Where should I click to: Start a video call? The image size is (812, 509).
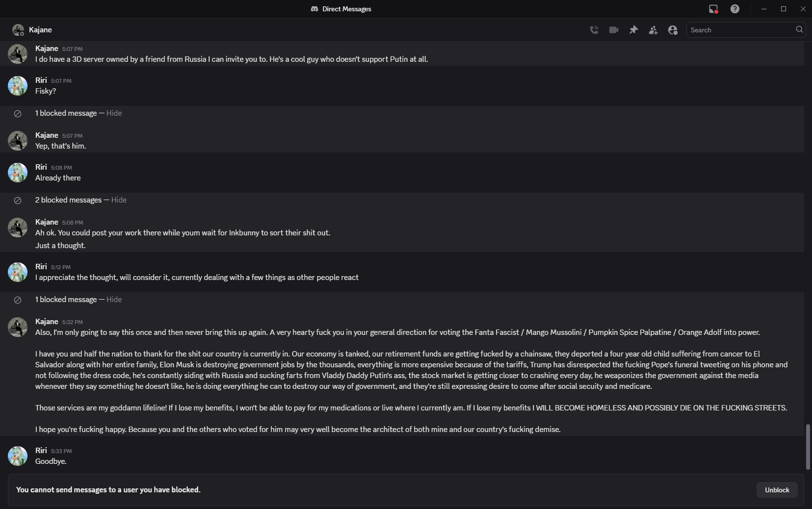(614, 30)
